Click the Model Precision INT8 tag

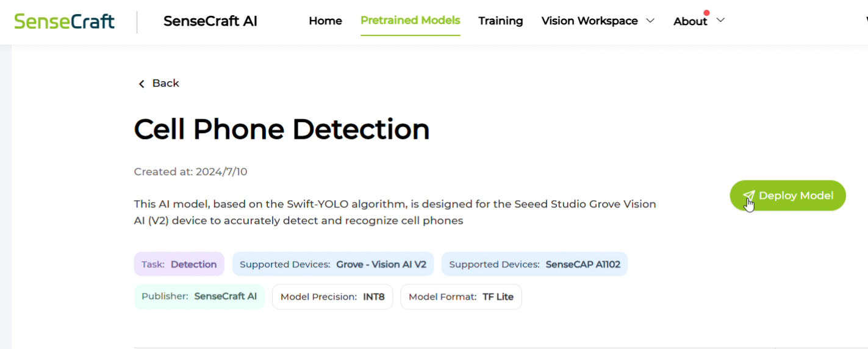332,297
